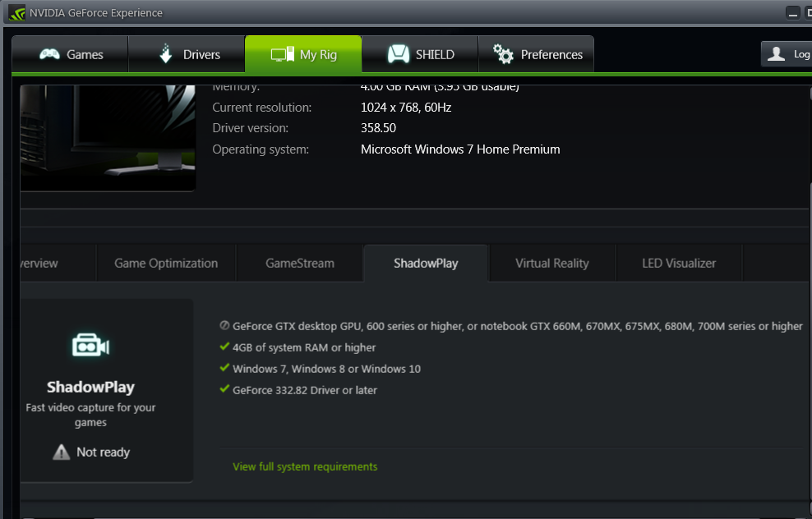
Task: Click the NVIDIA logo in title bar
Action: pos(16,12)
